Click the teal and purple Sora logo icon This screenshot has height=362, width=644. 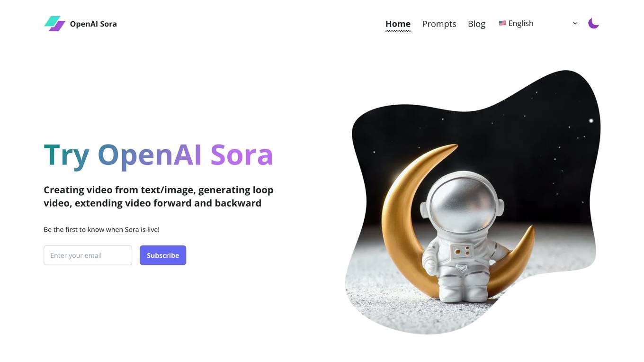pyautogui.click(x=54, y=24)
